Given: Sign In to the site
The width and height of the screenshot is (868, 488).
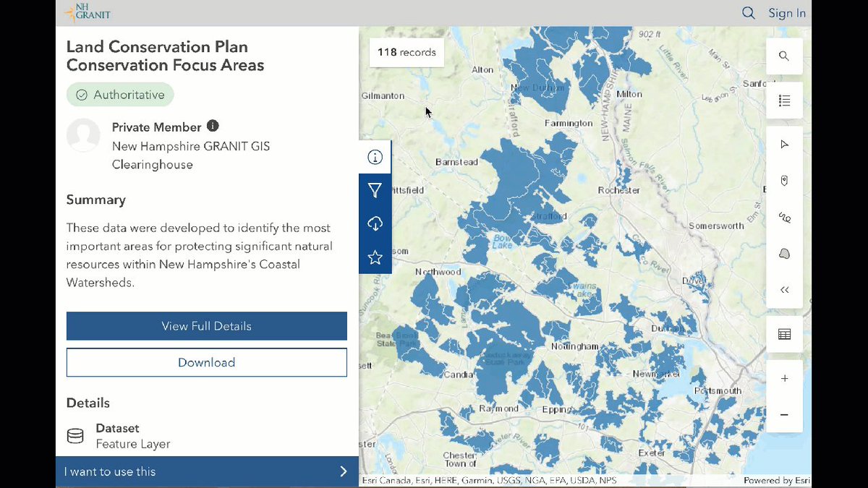Looking at the screenshot, I should point(787,13).
